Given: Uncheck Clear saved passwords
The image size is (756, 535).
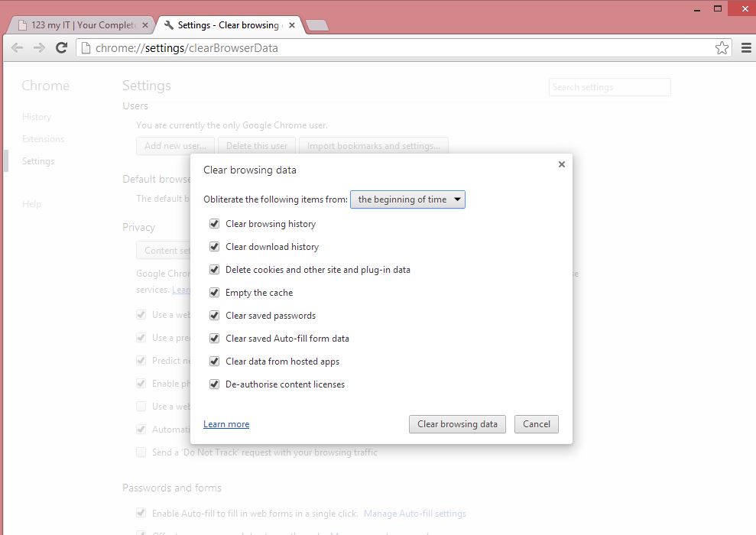Looking at the screenshot, I should click(x=215, y=315).
